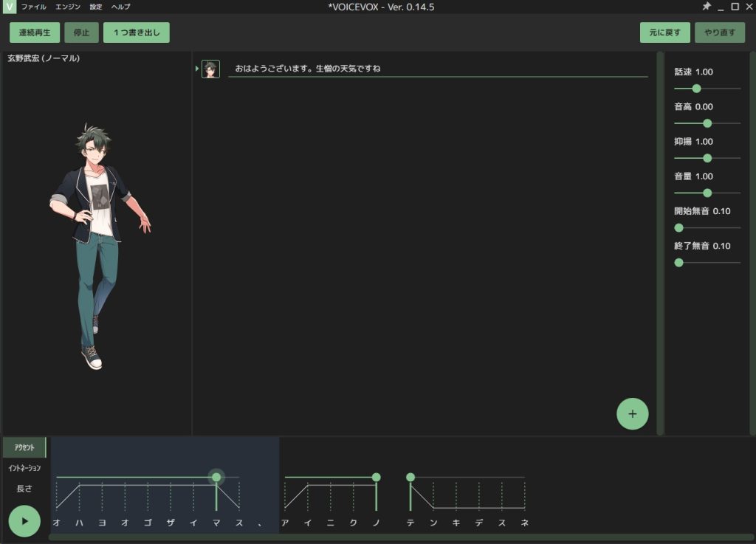Click やり直す redo button
This screenshot has height=544, width=756.
(720, 32)
